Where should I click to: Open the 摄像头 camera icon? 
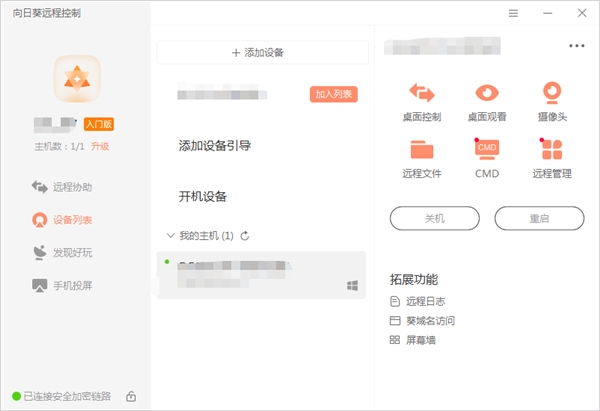click(551, 93)
